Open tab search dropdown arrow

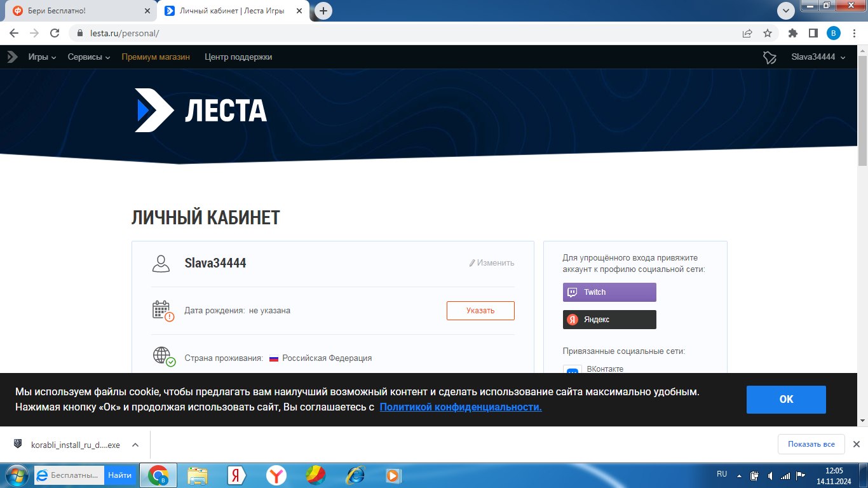pos(786,11)
